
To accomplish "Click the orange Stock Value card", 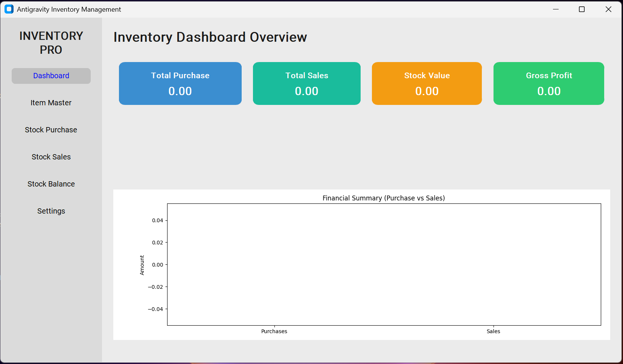I will point(427,83).
